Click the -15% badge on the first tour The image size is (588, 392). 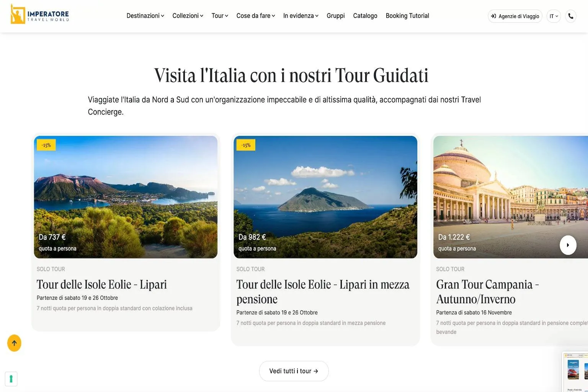[x=46, y=145]
